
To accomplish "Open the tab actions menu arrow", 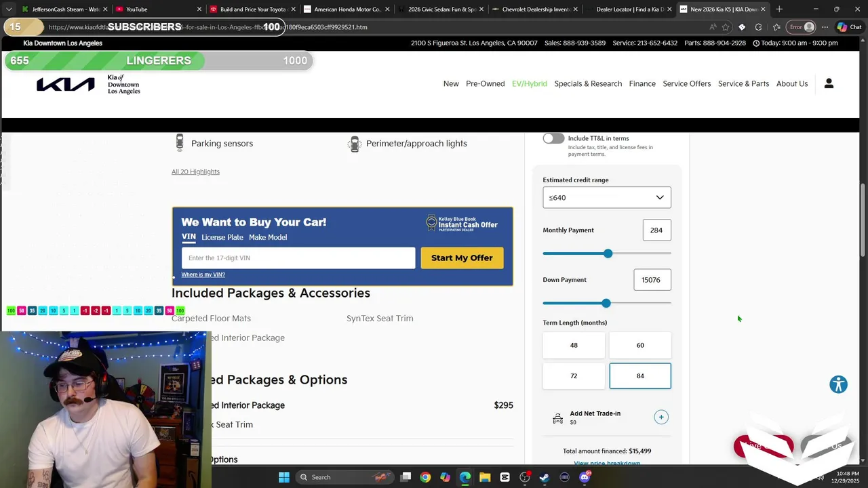I will point(9,9).
